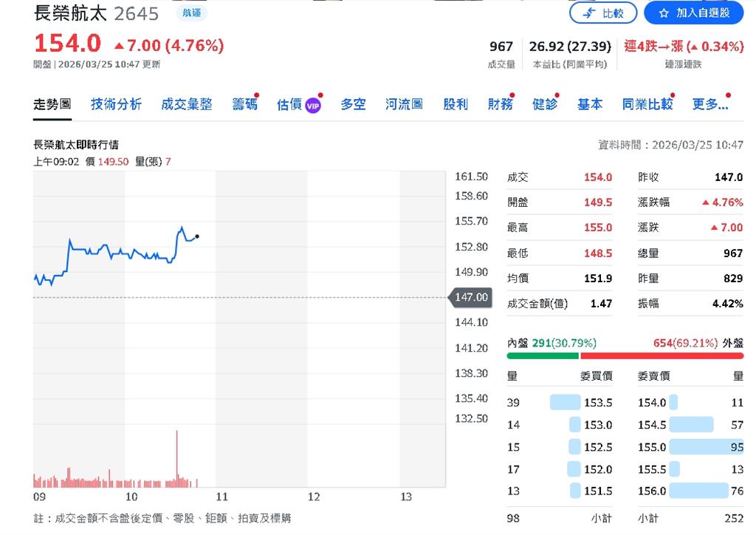756x535 pixels.
Task: Click the compare icon inside 比較 button
Action: pyautogui.click(x=588, y=13)
